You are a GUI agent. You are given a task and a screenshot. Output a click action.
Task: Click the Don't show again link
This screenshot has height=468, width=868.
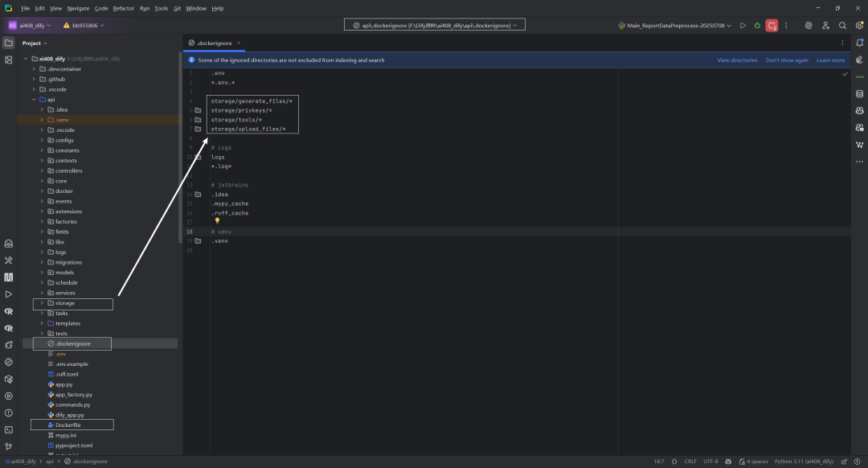787,60
